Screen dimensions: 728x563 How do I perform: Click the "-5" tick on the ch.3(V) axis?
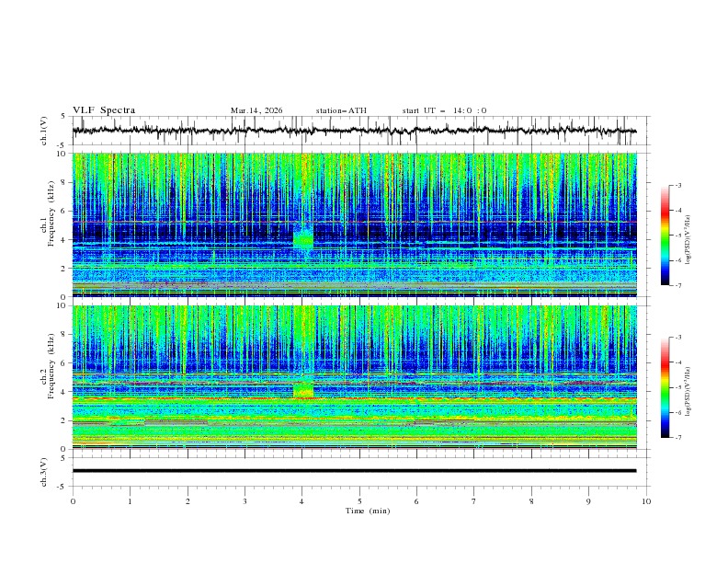[62, 487]
